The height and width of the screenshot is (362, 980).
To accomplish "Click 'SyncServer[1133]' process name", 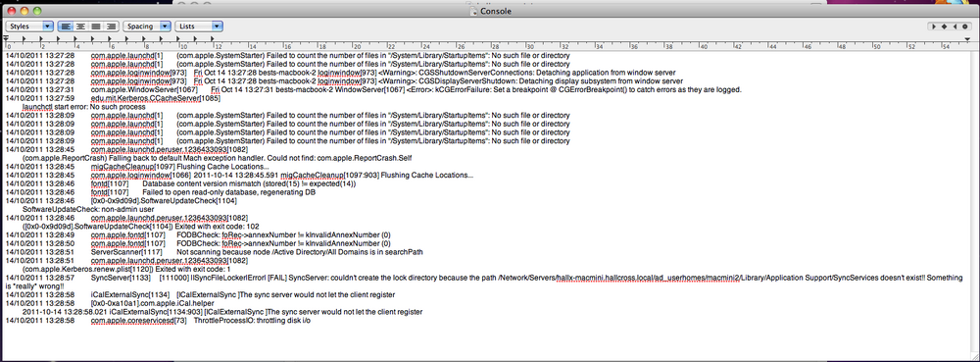I will (x=121, y=277).
